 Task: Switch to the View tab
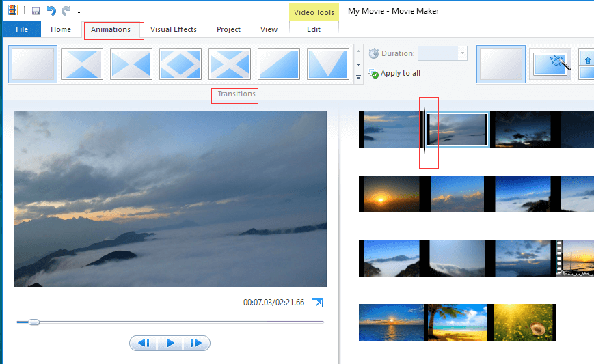269,29
